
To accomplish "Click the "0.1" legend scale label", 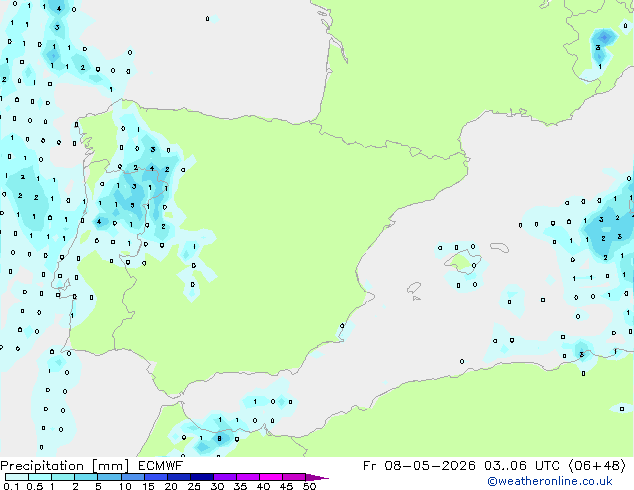I will (11, 486).
